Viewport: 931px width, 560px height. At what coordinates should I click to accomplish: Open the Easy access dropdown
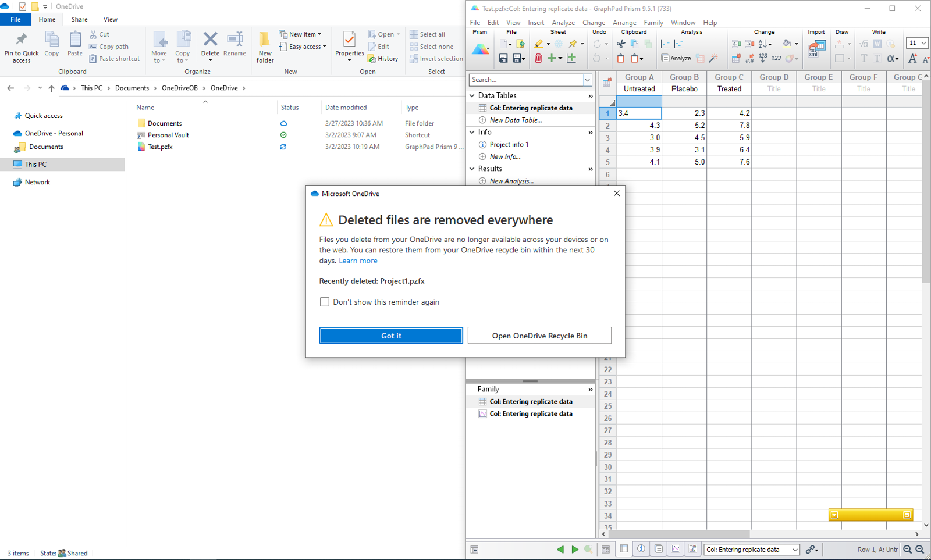[x=303, y=47]
